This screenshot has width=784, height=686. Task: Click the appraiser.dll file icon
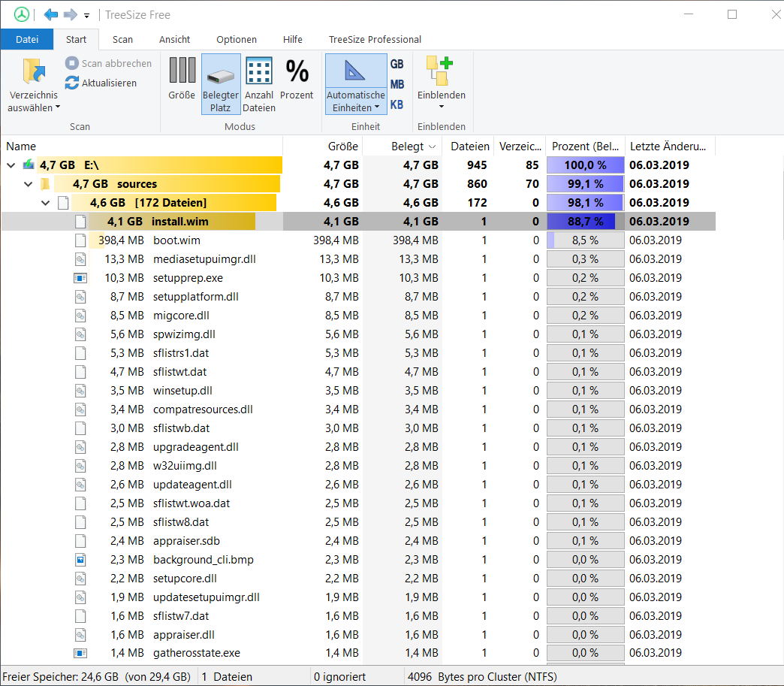pyautogui.click(x=80, y=634)
